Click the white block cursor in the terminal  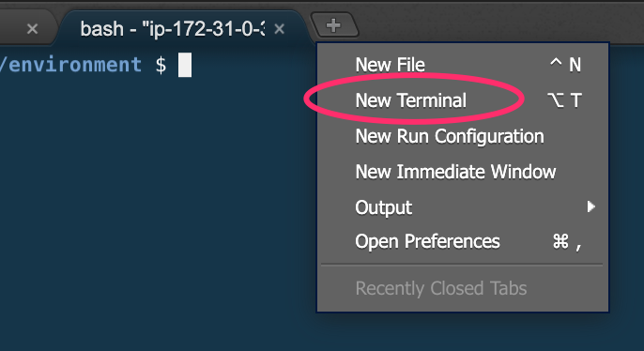[x=185, y=65]
